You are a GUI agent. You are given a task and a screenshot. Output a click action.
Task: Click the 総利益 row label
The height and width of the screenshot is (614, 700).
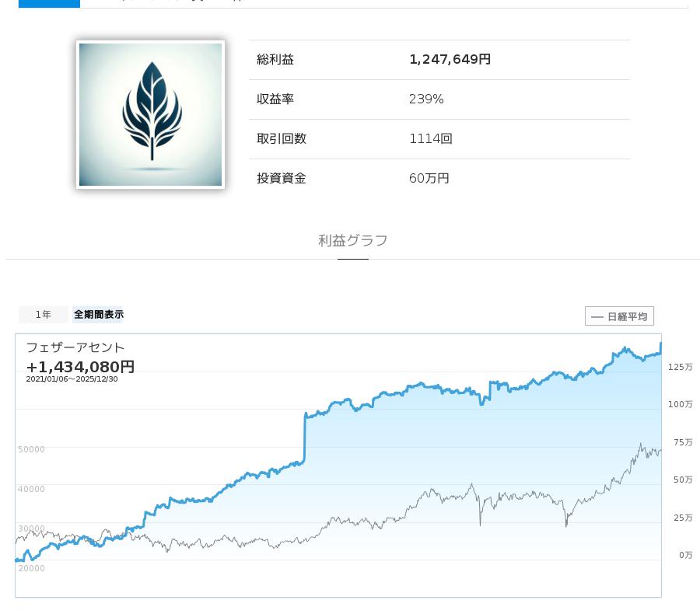click(275, 60)
